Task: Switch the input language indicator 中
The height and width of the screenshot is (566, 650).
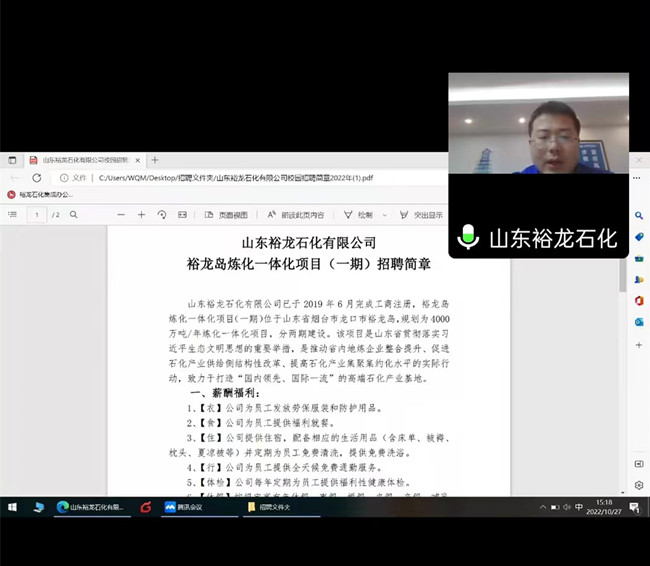Action: point(580,507)
